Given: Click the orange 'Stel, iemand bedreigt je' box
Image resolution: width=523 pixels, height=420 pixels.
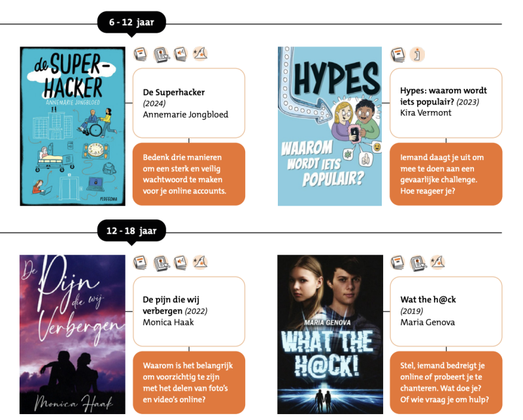Looking at the screenshot, I should click(446, 382).
